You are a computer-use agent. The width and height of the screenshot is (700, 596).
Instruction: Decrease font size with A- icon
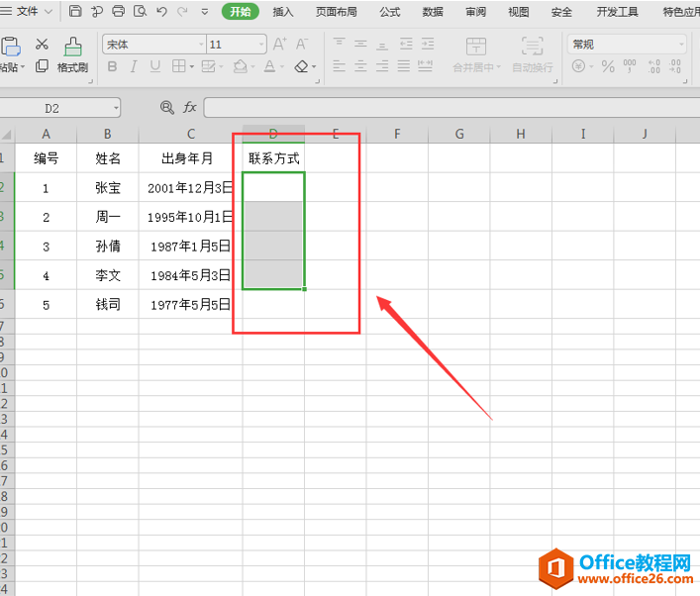[x=302, y=44]
